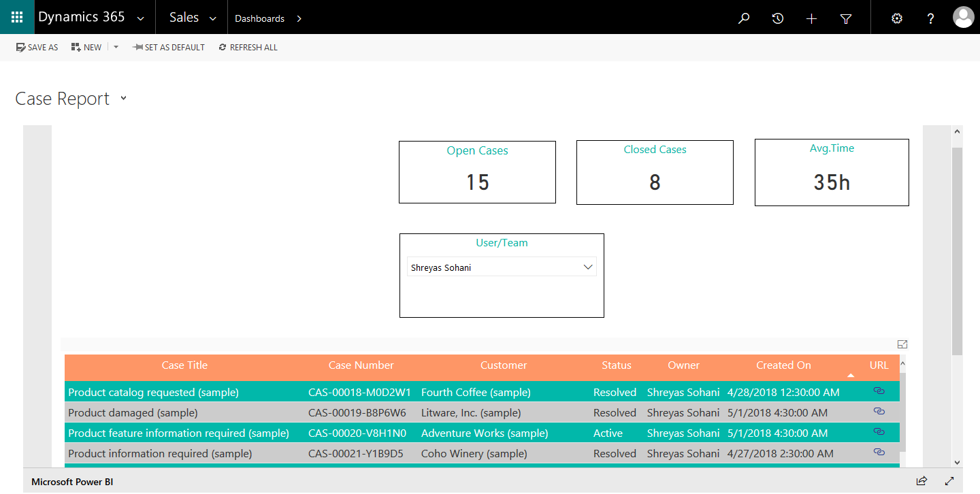Open the app launcher waffle menu
The width and height of the screenshot is (980, 494).
pyautogui.click(x=16, y=16)
